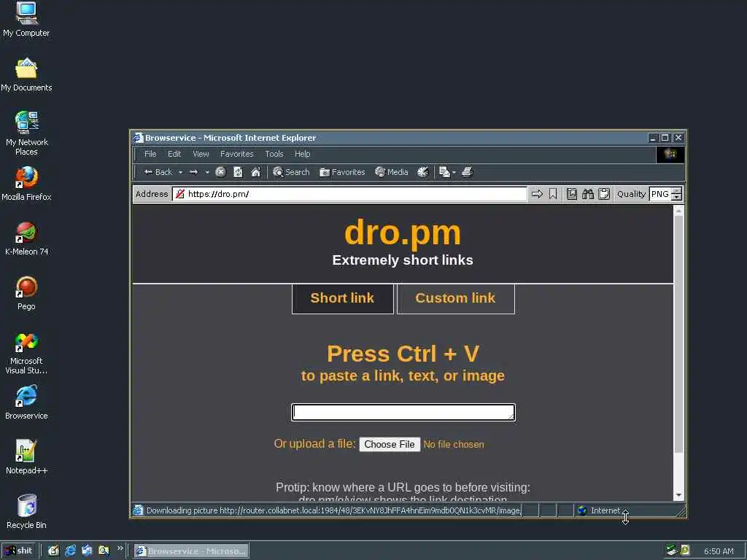
Task: Open the Media pane from toolbar
Action: point(392,172)
